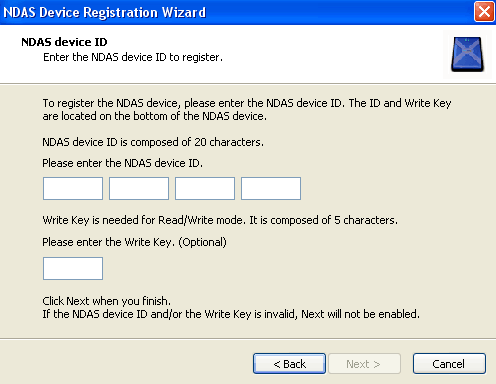
Task: Click the first NDAS device ID field
Action: click(x=73, y=189)
